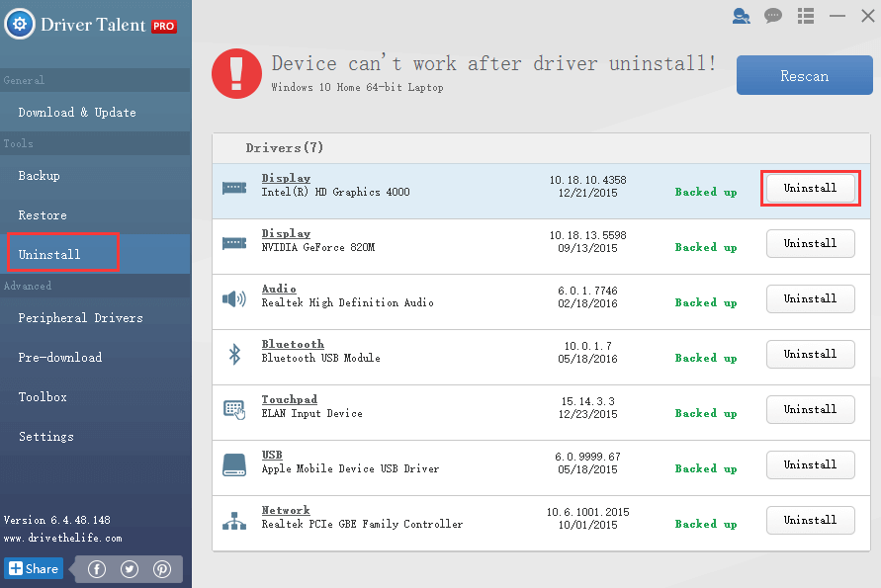
Task: Open the grid menu icon near minimize
Action: tap(805, 16)
